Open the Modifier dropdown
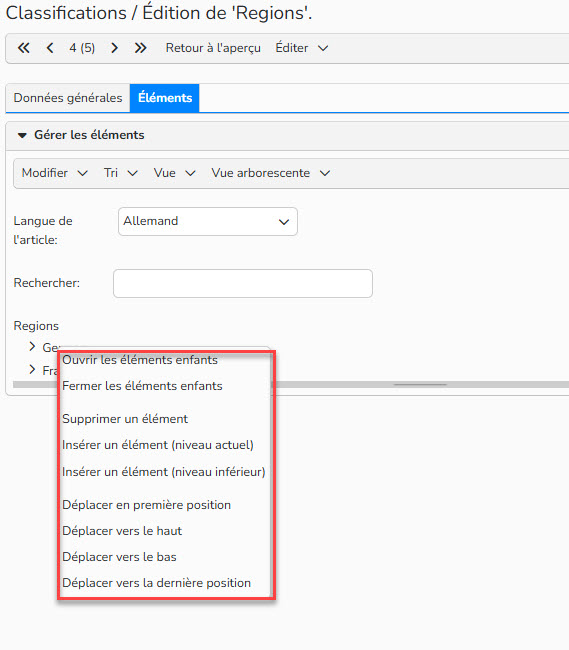The image size is (569, 650). 54,173
